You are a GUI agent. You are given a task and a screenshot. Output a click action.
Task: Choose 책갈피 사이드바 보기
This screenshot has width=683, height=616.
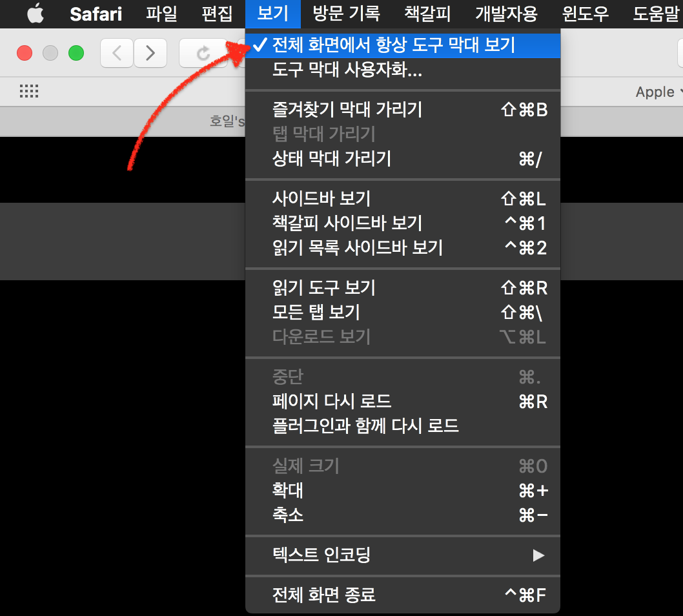(403, 223)
